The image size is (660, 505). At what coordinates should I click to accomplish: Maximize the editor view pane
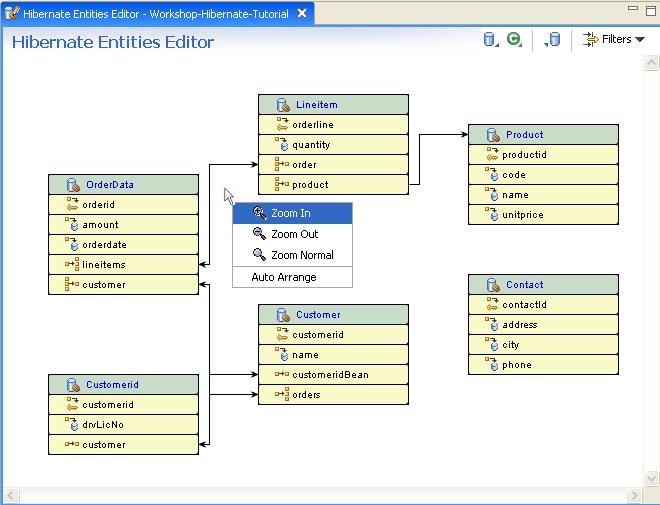651,10
